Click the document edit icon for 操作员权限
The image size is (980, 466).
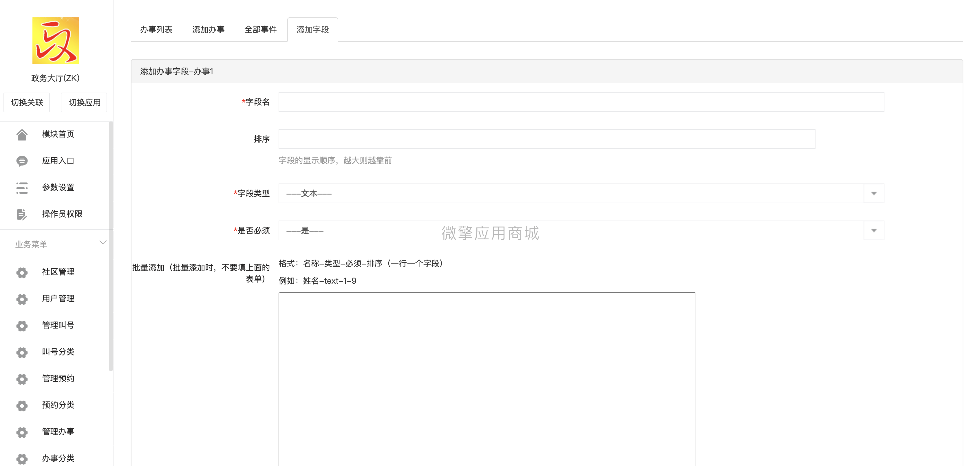tap(22, 214)
